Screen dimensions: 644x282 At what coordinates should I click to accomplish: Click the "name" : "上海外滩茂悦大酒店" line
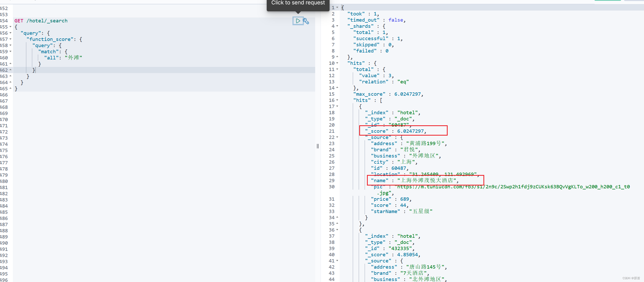coord(415,180)
